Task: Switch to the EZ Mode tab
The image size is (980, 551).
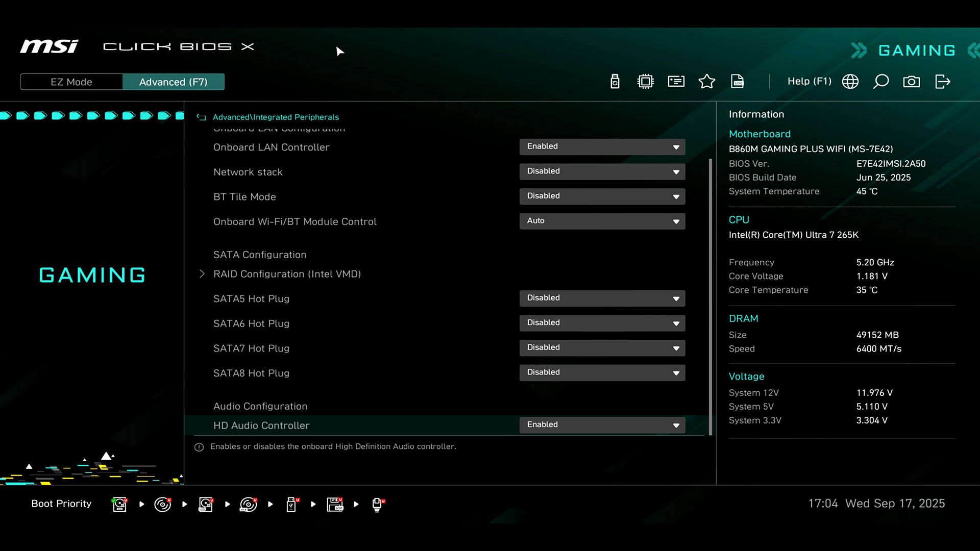Action: [71, 82]
